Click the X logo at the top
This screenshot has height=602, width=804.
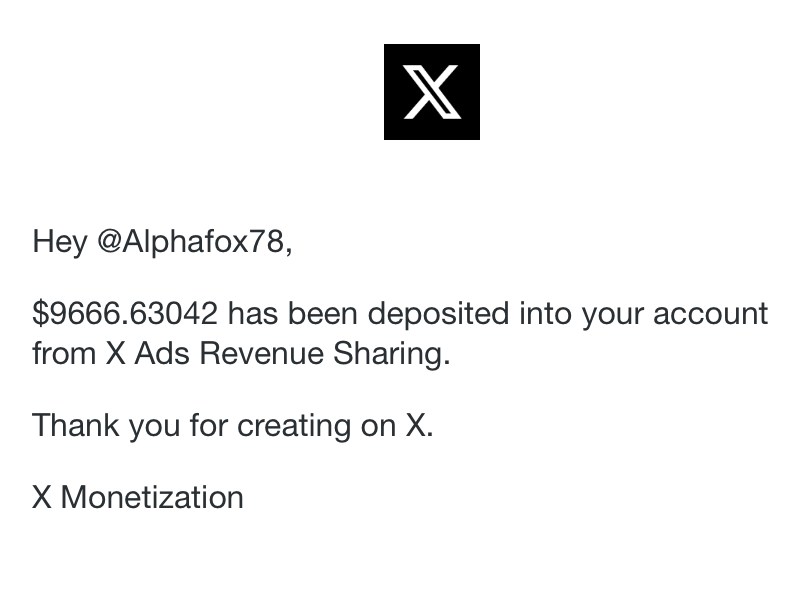pos(431,92)
